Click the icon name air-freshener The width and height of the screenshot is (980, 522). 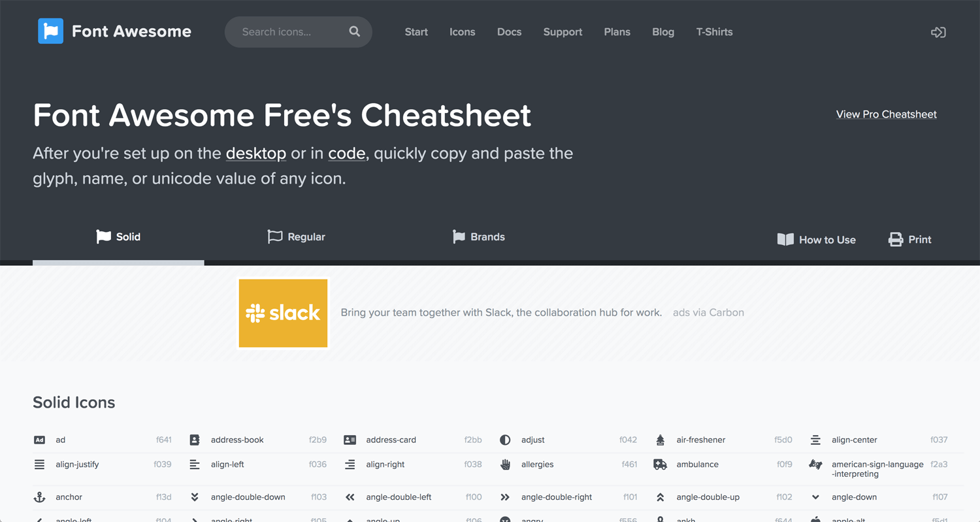[701, 440]
